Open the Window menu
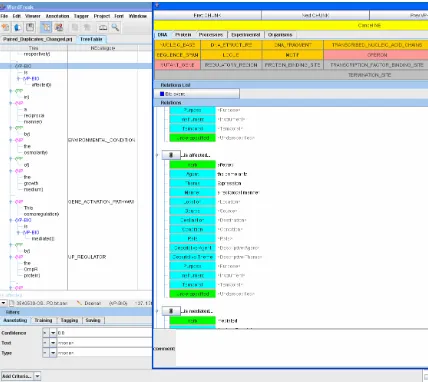The width and height of the screenshot is (428, 382). coord(138,16)
